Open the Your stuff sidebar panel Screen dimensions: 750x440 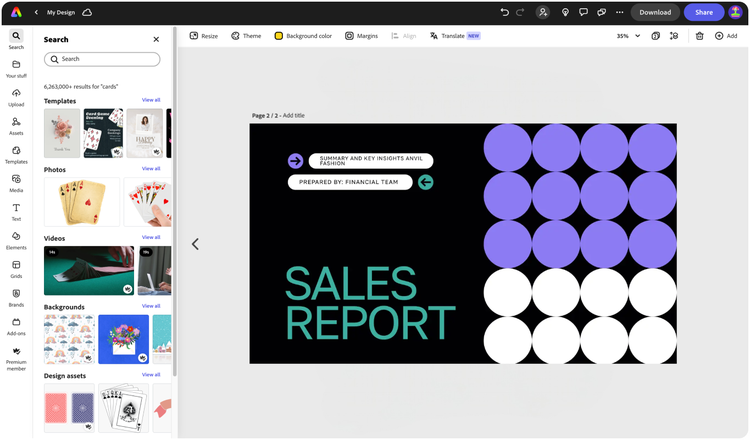click(x=16, y=69)
